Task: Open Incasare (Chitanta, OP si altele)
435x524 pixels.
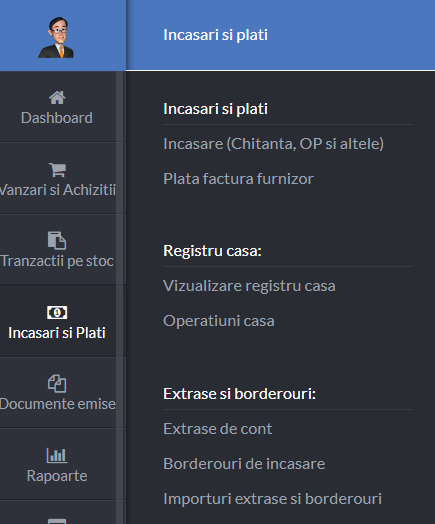Action: click(x=273, y=144)
